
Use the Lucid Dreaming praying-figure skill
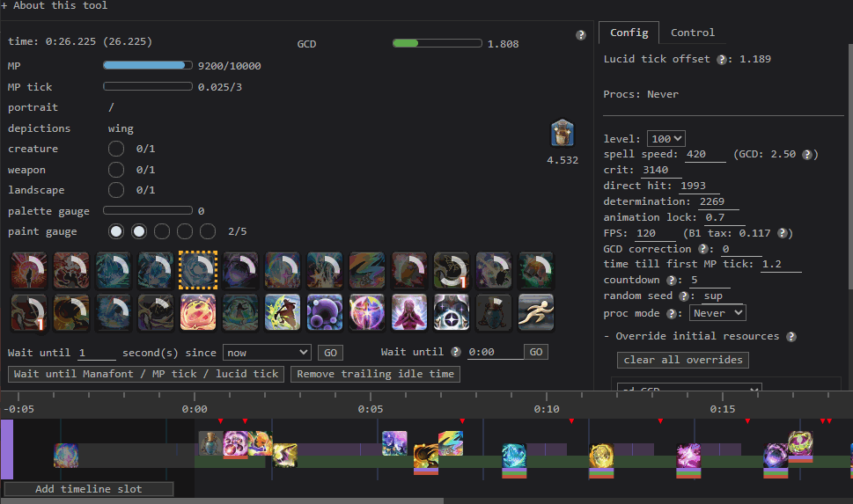coord(408,312)
